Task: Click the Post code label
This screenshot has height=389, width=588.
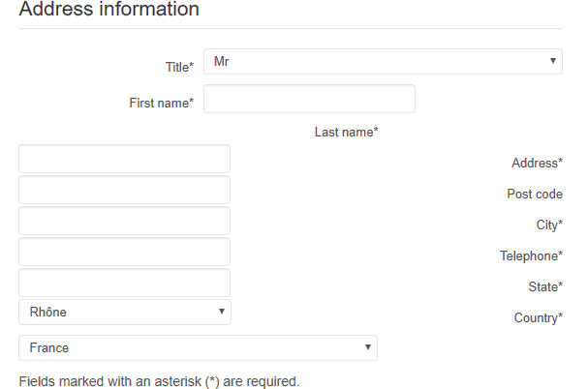Action: point(535,194)
